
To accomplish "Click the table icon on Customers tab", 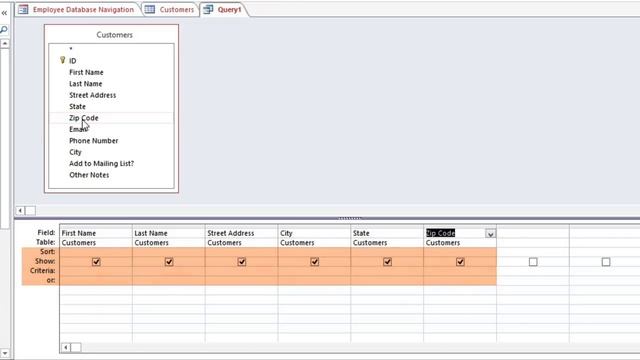I will [150, 9].
